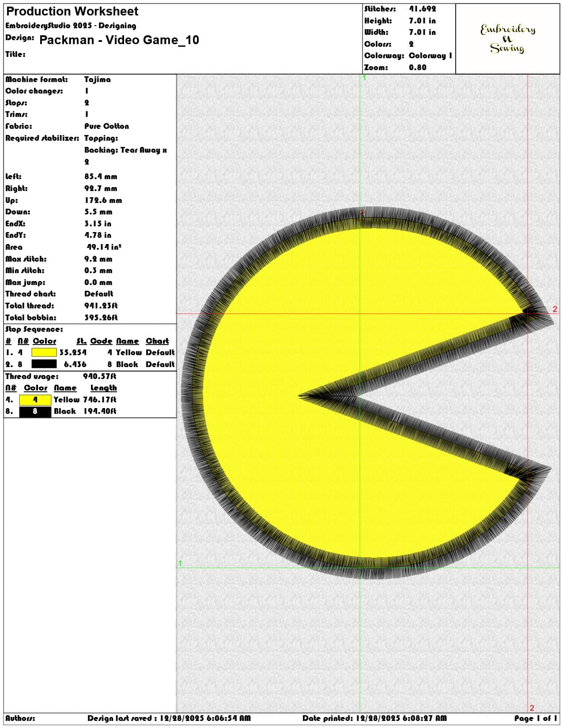Click the Authors label in the footer
Viewport: 563px width, 728px height.
20,718
